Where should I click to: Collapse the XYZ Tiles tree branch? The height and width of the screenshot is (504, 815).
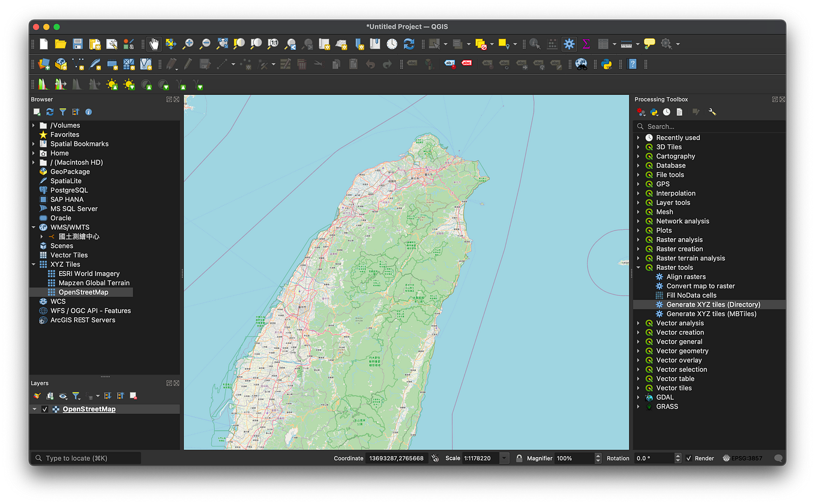pyautogui.click(x=35, y=264)
